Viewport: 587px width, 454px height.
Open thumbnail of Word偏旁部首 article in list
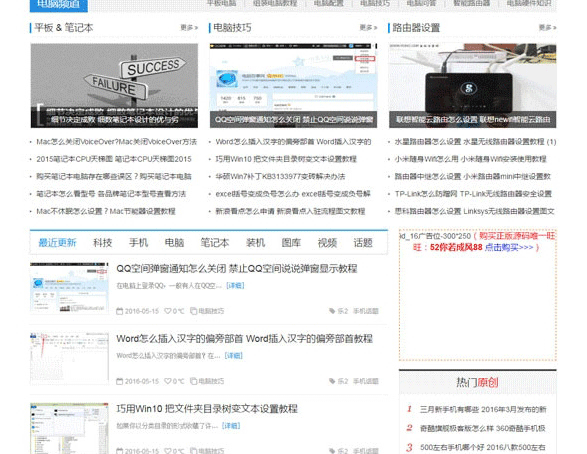69,358
